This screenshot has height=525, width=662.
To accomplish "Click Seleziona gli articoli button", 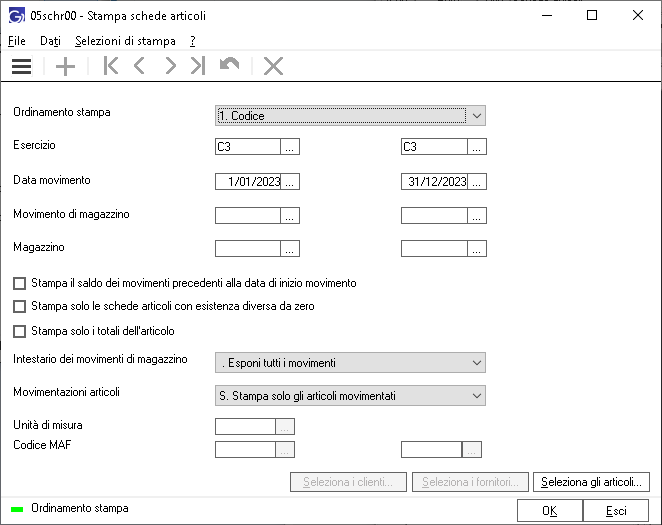I will point(591,482).
